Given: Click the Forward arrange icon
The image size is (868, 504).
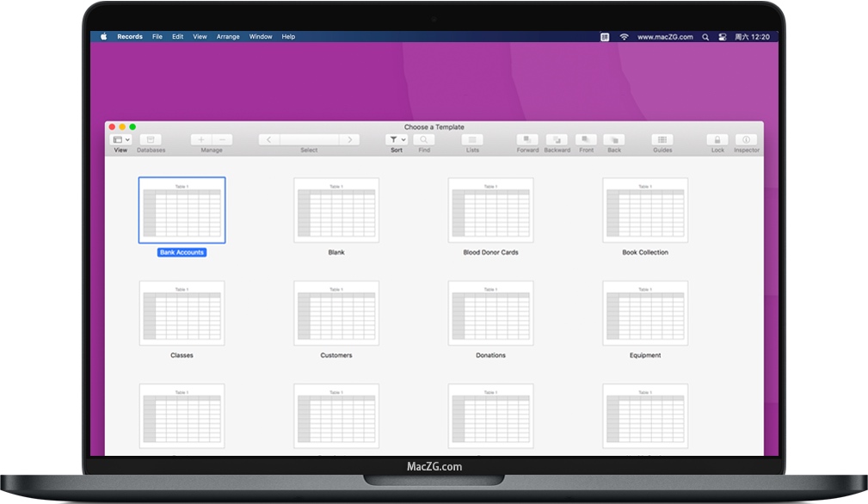Looking at the screenshot, I should (526, 139).
